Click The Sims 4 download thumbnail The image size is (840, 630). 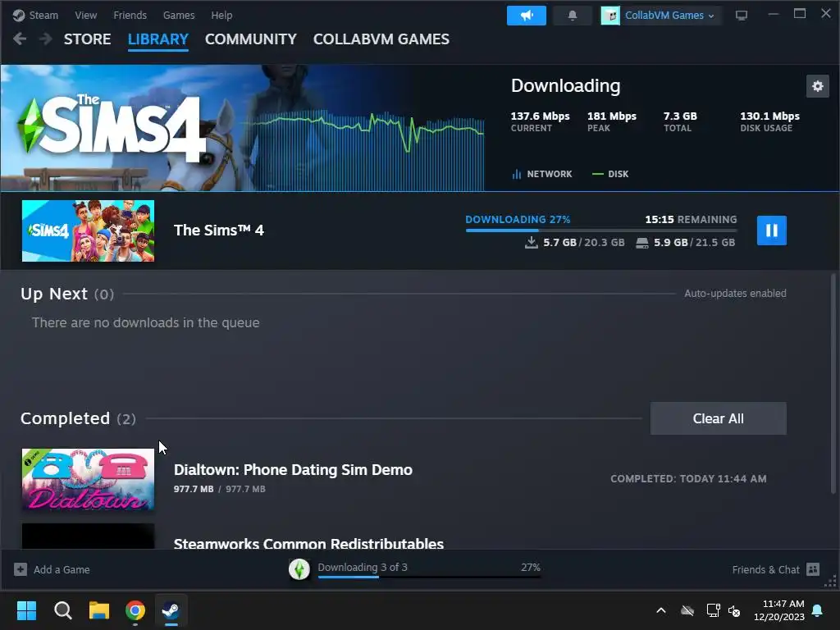coord(89,231)
